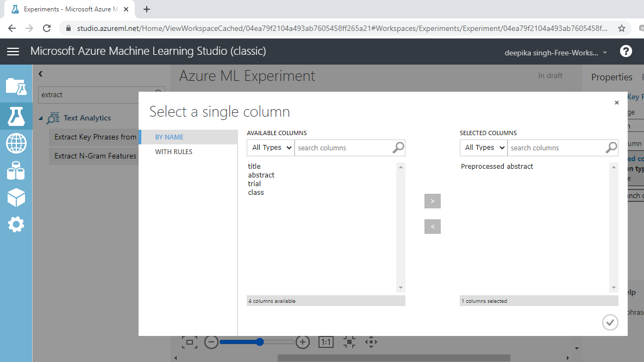
Task: Open workspace selector dropdown arrow
Action: [x=605, y=53]
